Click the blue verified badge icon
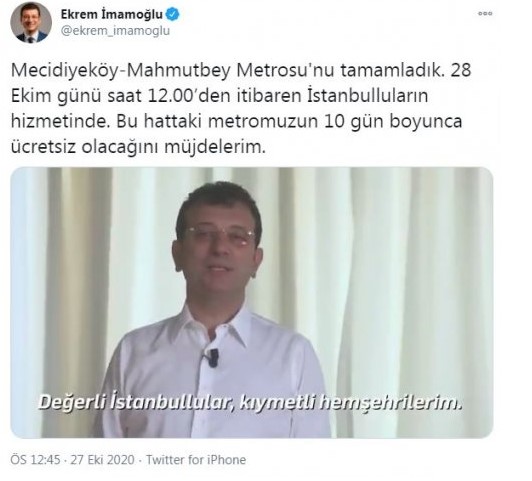This screenshot has height=481, width=532. (x=173, y=15)
